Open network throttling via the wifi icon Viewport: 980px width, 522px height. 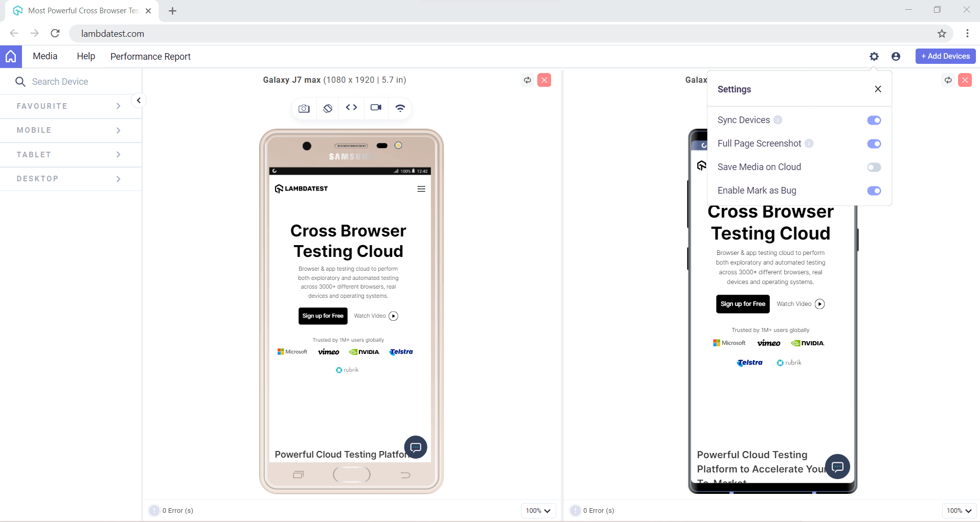pyautogui.click(x=400, y=108)
